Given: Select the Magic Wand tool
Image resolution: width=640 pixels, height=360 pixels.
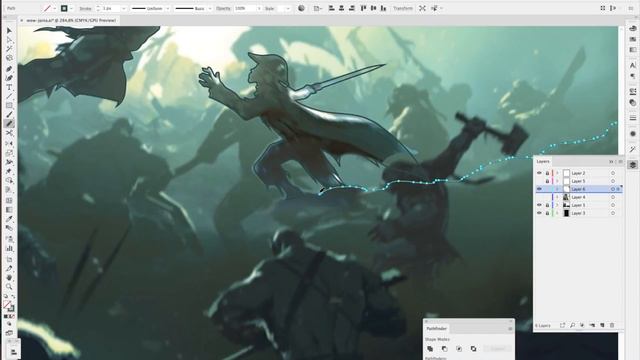Looking at the screenshot, I should point(9,49).
